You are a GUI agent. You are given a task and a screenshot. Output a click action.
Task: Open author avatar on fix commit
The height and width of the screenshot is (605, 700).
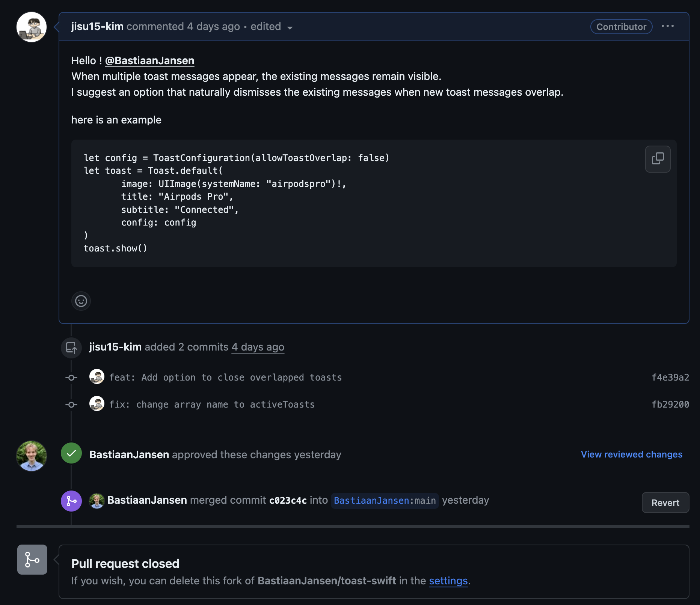(x=97, y=404)
